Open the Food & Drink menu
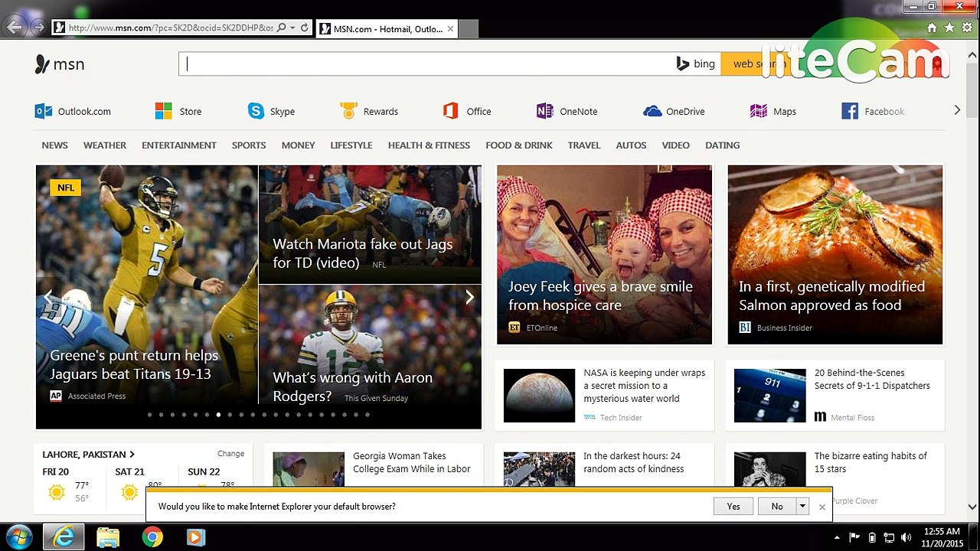The image size is (980, 551). (x=519, y=145)
